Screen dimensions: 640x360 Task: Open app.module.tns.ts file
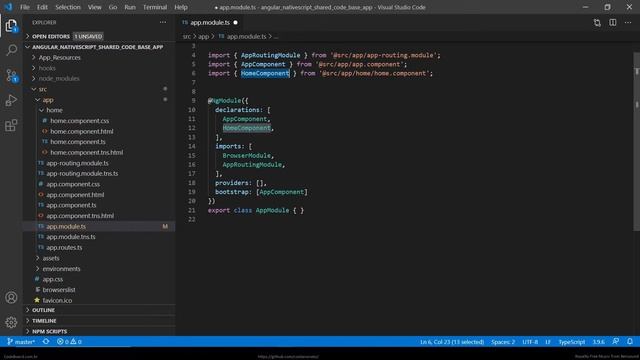click(x=99, y=237)
